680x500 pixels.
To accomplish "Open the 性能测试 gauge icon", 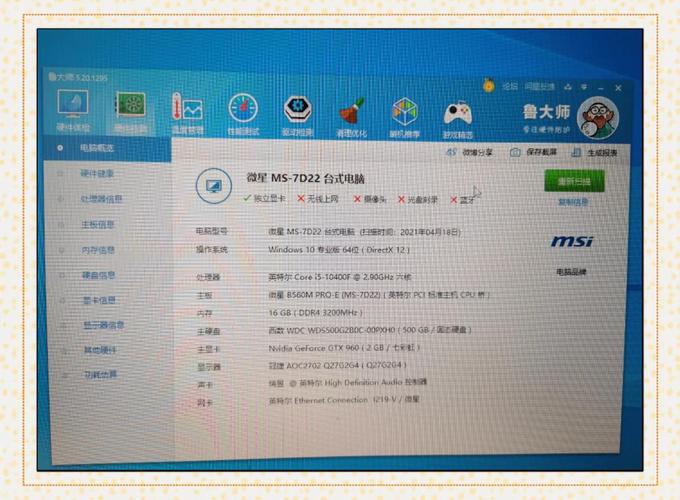I will pyautogui.click(x=243, y=114).
